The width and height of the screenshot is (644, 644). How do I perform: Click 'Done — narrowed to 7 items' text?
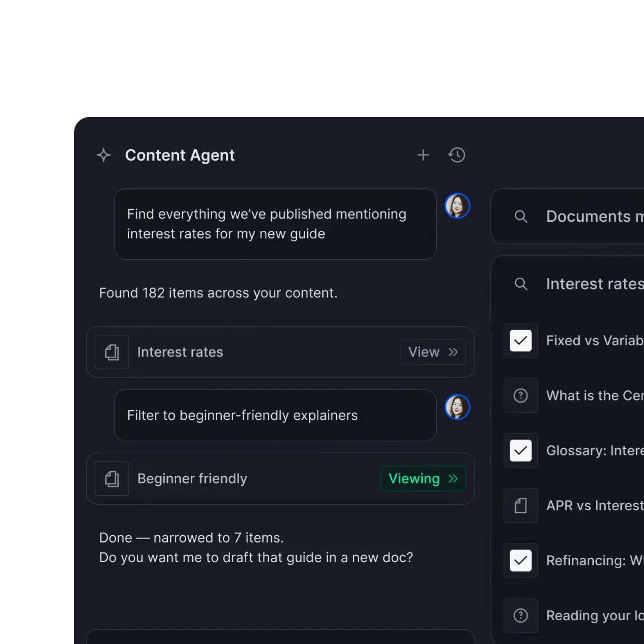[191, 538]
